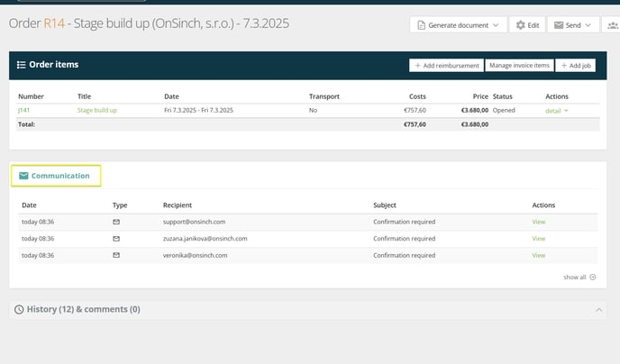
Task: Click the Costs column header
Action: click(x=417, y=96)
